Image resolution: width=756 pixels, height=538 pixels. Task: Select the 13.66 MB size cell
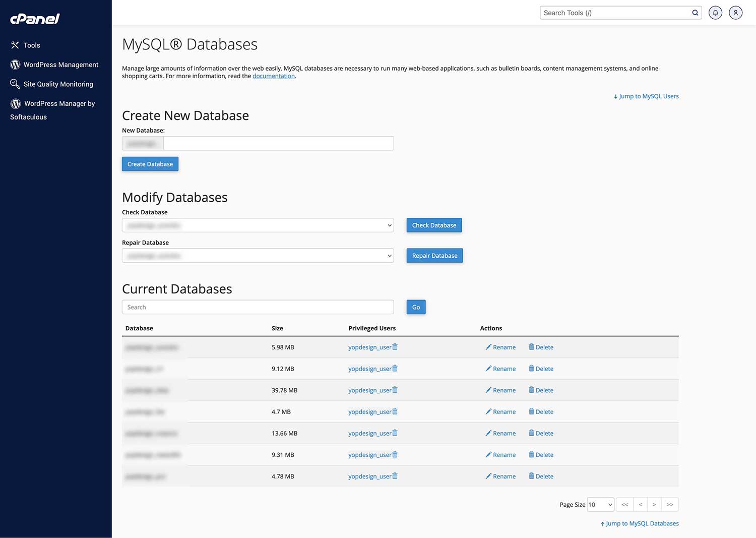pyautogui.click(x=284, y=434)
